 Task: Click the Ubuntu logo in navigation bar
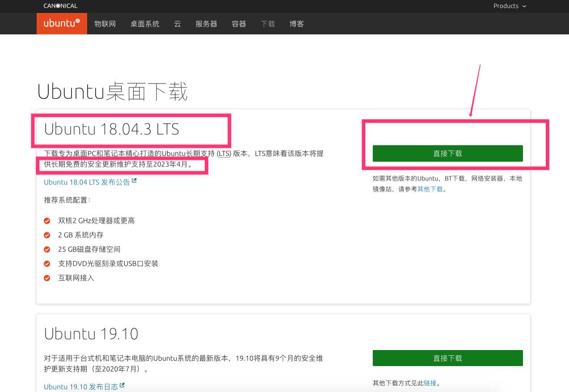click(62, 24)
